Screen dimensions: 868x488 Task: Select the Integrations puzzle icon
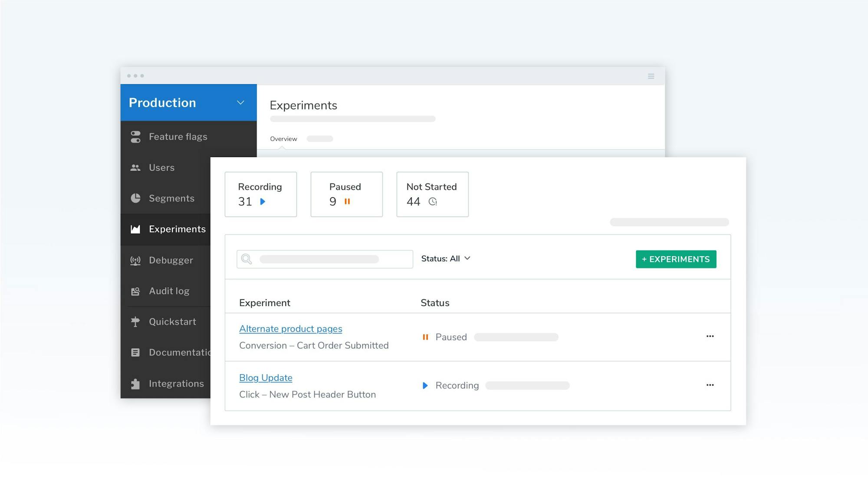(135, 383)
